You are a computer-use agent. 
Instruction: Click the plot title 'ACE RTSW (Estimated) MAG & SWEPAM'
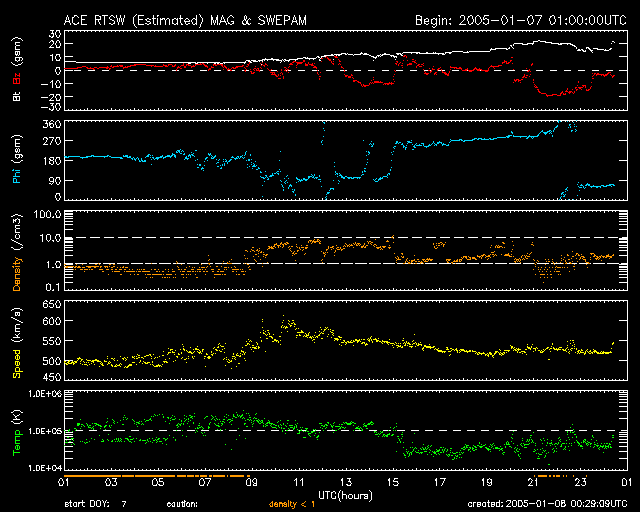click(185, 20)
